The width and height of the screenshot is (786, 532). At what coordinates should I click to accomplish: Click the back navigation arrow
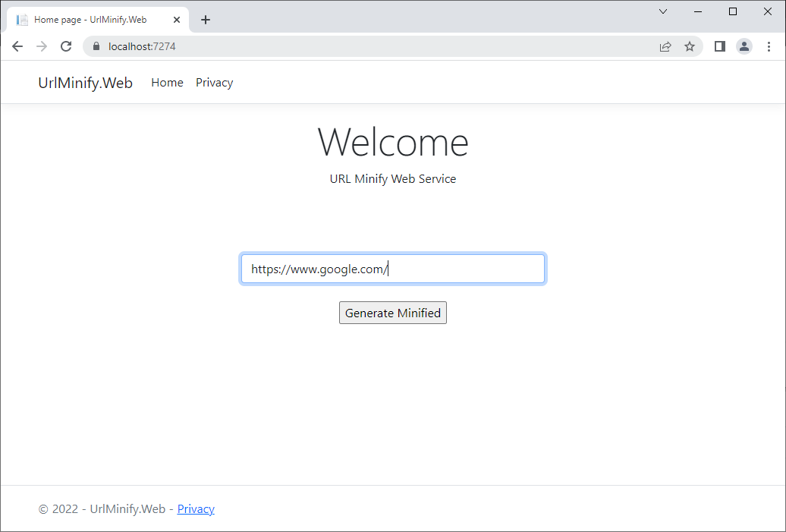pos(17,46)
